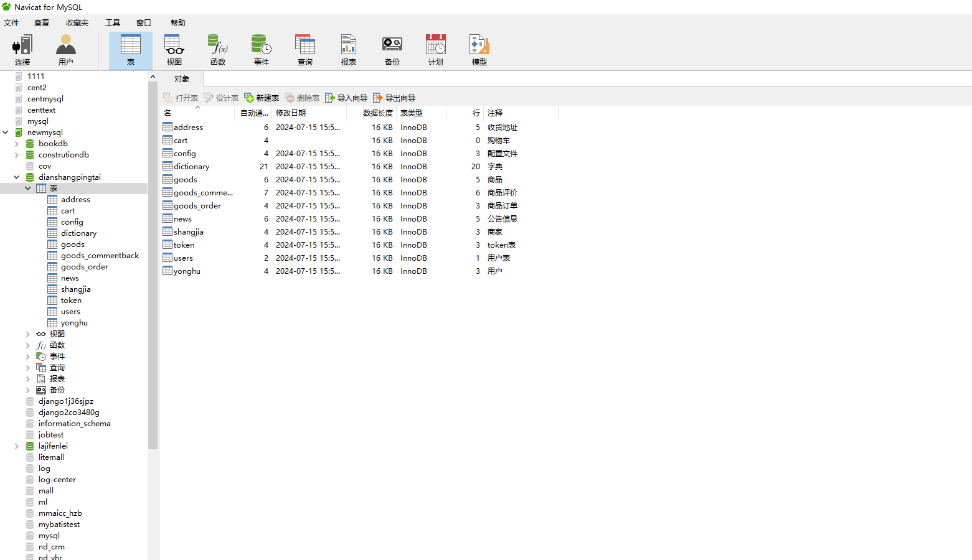The height and width of the screenshot is (560, 972).
Task: Click the cov database icon in tree
Action: (x=30, y=166)
